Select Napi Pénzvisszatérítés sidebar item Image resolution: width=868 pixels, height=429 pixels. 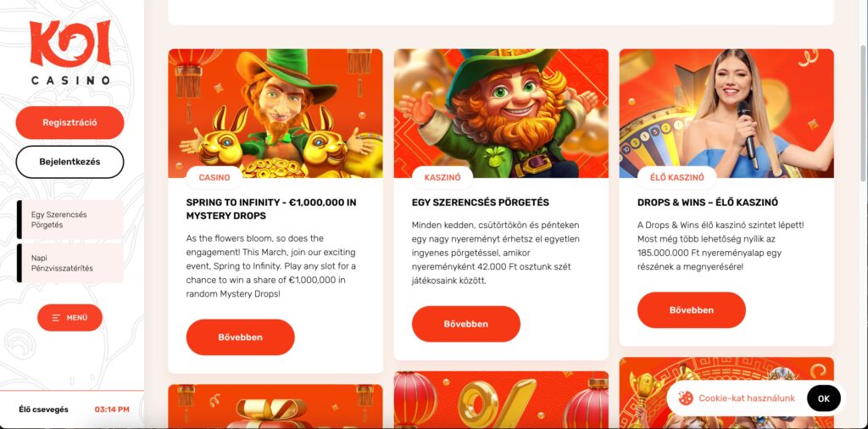[x=70, y=263]
